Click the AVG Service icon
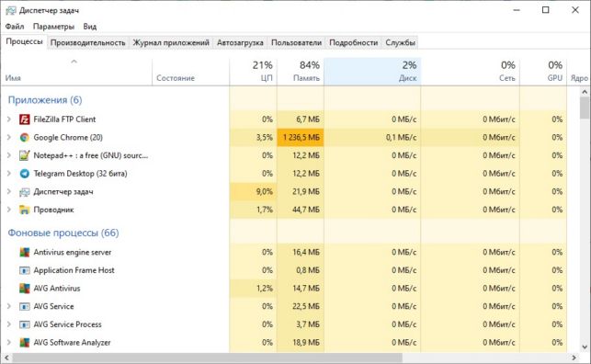The height and width of the screenshot is (364, 591). [x=25, y=306]
